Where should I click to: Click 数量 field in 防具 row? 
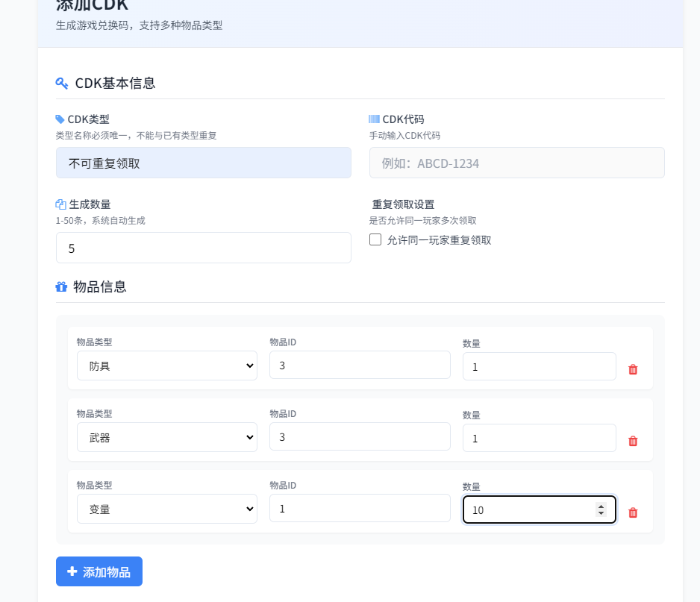tap(540, 366)
